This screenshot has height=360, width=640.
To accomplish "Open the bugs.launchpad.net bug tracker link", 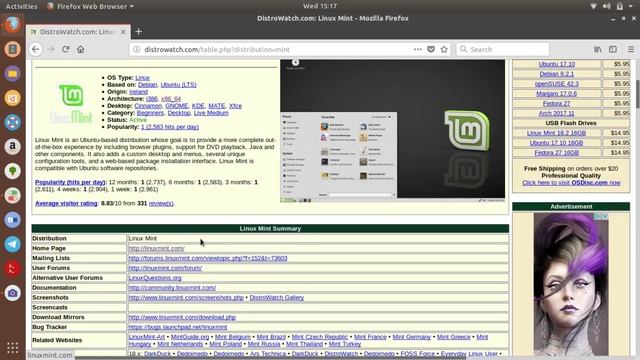I will [178, 327].
